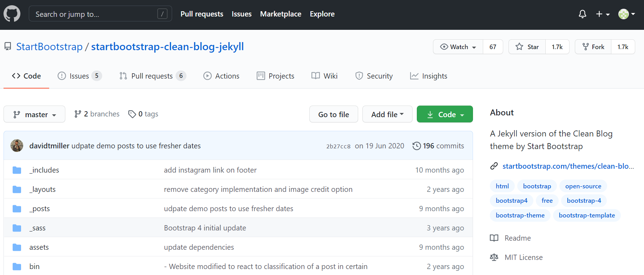Click the free topic tag
Screen dimensions: 644x275
[x=547, y=200]
